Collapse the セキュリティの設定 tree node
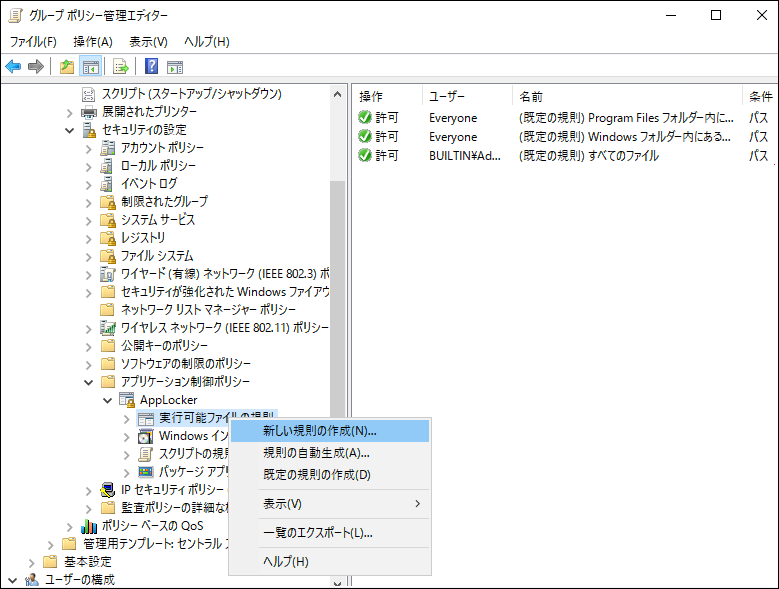This screenshot has width=779, height=589. pyautogui.click(x=69, y=130)
